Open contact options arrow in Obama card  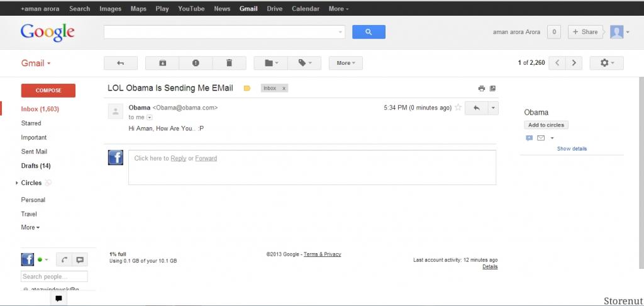[552, 138]
